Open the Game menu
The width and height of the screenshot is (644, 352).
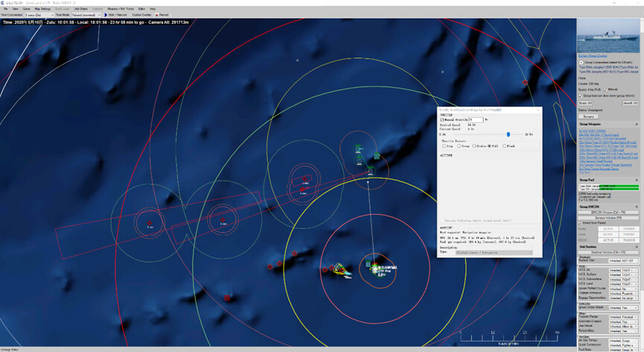(x=26, y=9)
